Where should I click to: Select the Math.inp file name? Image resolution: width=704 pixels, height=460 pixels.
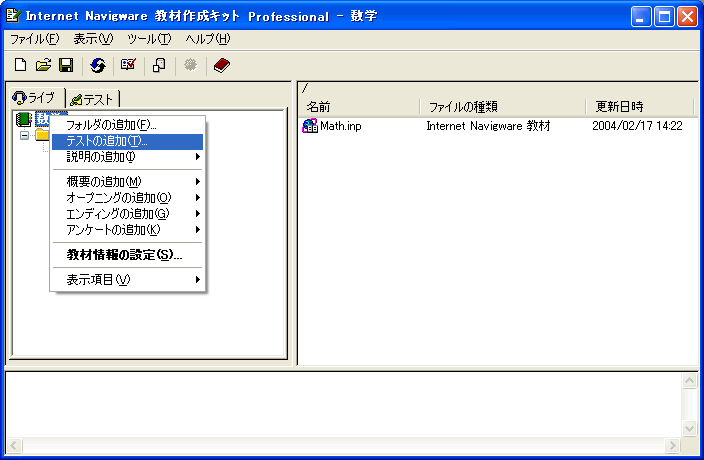tap(341, 126)
